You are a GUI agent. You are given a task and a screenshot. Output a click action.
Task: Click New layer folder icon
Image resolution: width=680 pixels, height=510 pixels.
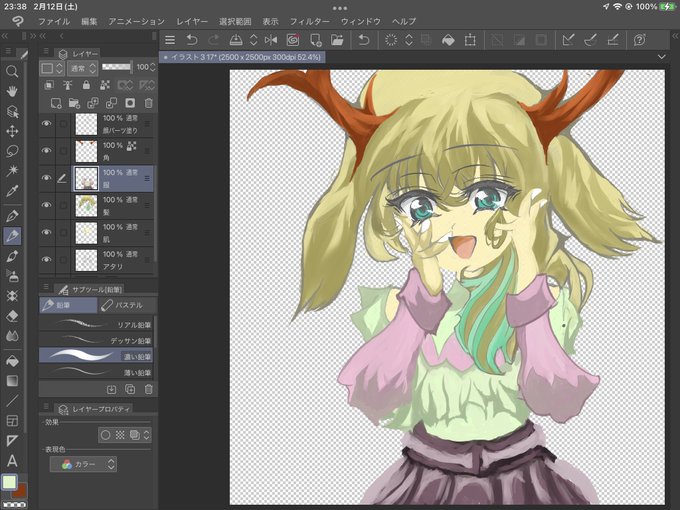tap(74, 103)
